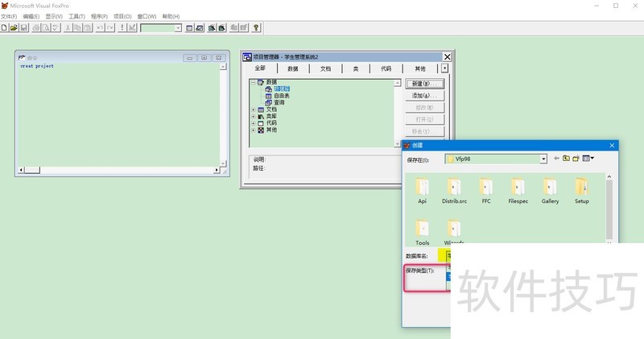Click the Modify Form toolbar icon
Image resolution: width=644 pixels, height=339 pixels.
click(x=132, y=27)
